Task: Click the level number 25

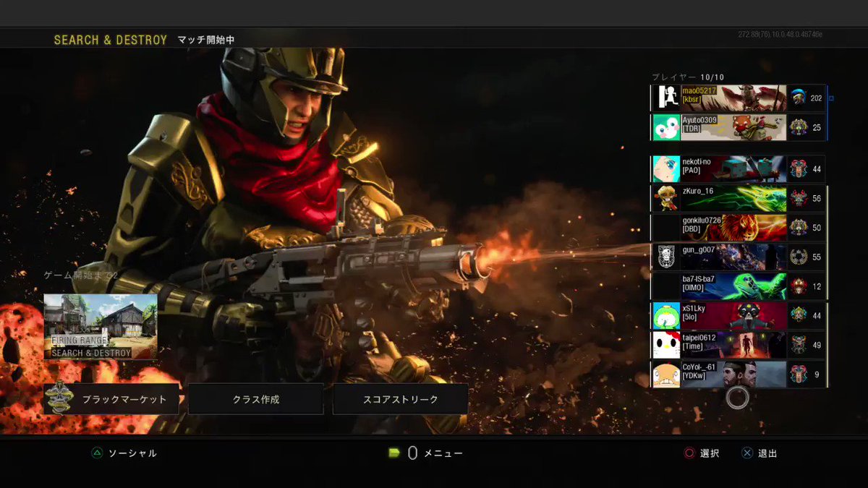Action: click(x=817, y=128)
